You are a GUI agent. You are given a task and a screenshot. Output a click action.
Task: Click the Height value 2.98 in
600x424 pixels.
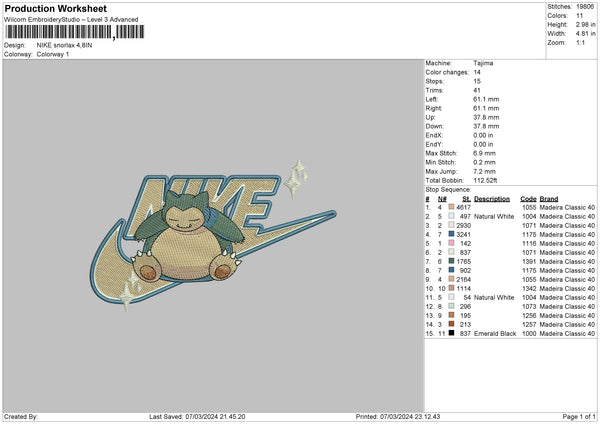click(585, 24)
